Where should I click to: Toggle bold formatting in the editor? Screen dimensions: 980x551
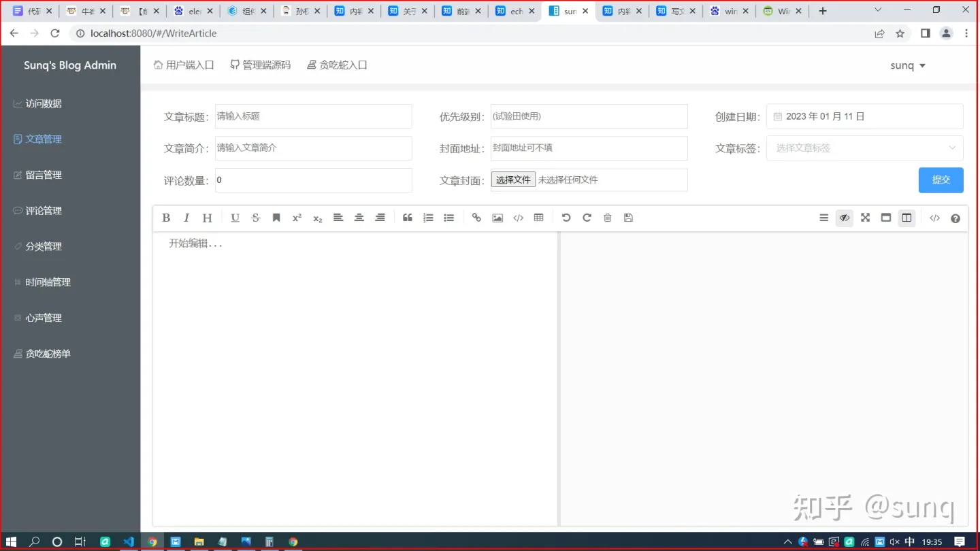coord(166,218)
